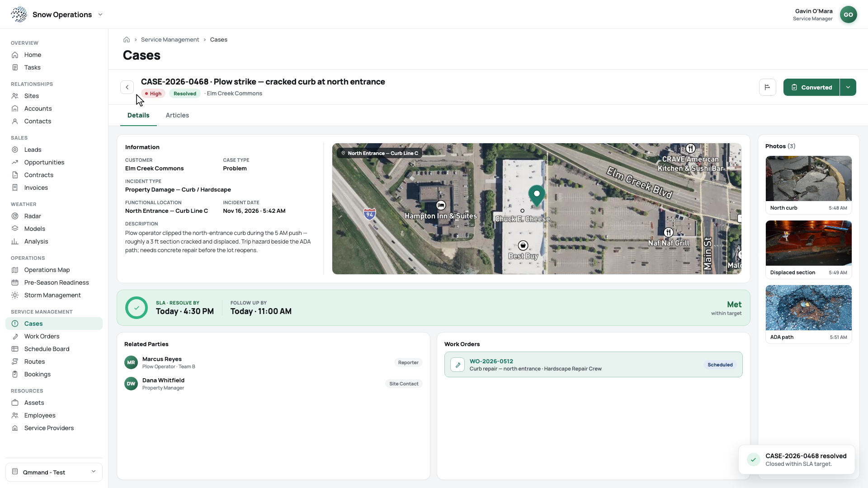Switch to the Articles tab
The height and width of the screenshot is (488, 868).
click(177, 115)
